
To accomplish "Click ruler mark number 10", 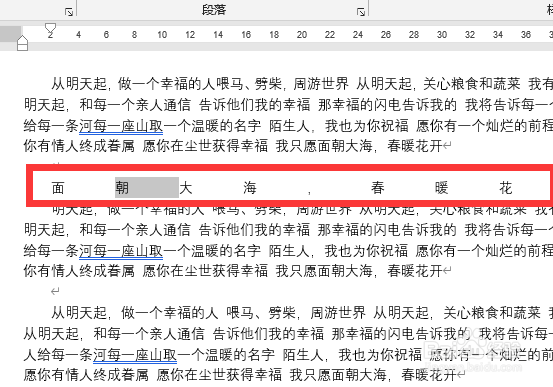I will (x=162, y=35).
